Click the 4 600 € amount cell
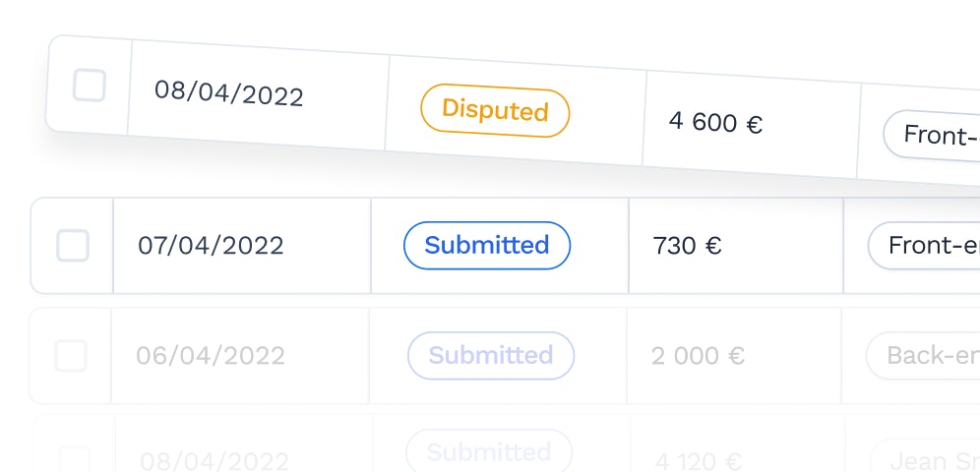The image size is (980, 472). (x=715, y=121)
